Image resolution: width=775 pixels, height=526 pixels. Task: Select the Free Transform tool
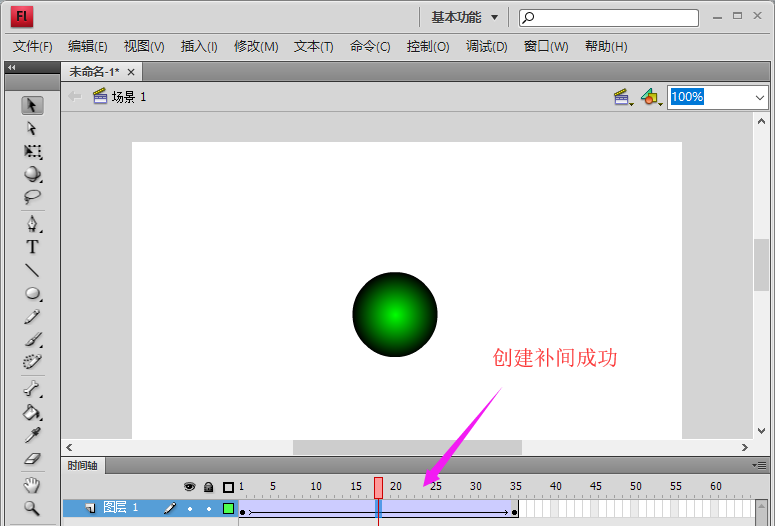[33, 151]
